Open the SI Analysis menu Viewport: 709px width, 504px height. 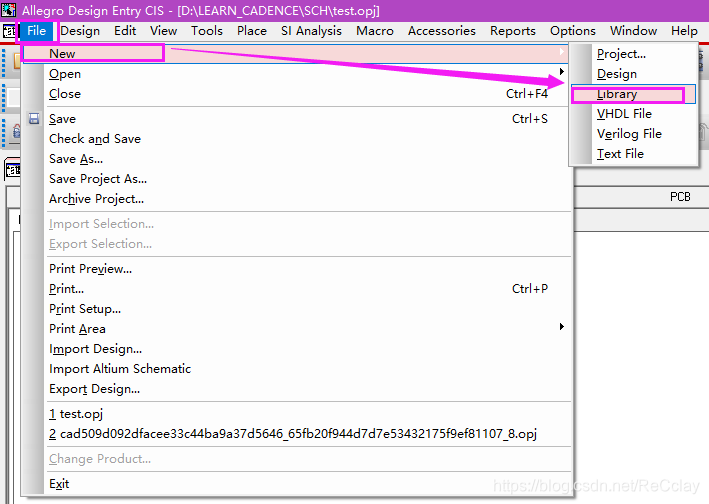pyautogui.click(x=311, y=31)
